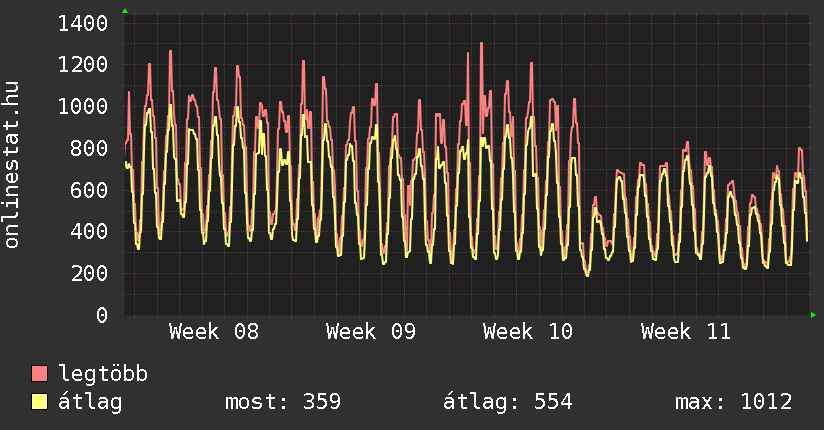Image resolution: width=824 pixels, height=430 pixels.
Task: Click the green arrow atop the y-axis
Action: coord(124,11)
